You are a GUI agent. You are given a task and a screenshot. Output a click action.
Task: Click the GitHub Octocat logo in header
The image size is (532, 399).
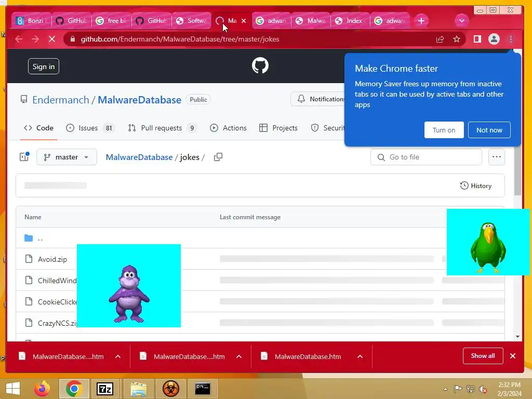pos(260,66)
